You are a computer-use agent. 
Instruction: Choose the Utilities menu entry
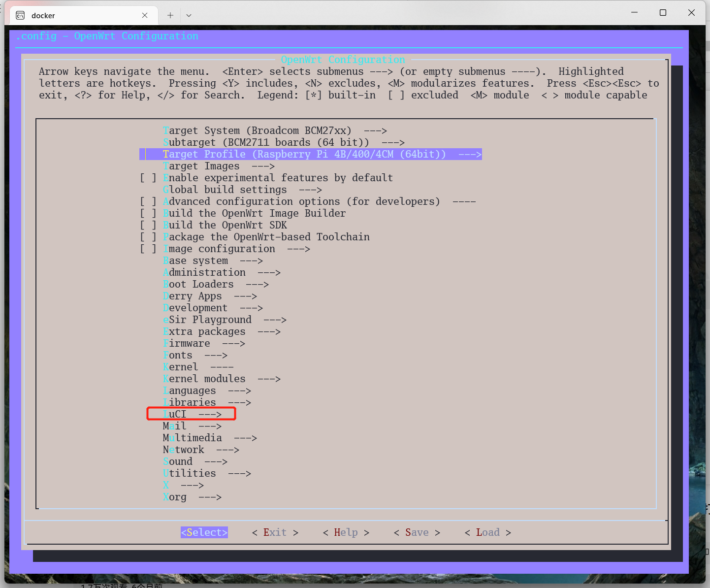206,473
